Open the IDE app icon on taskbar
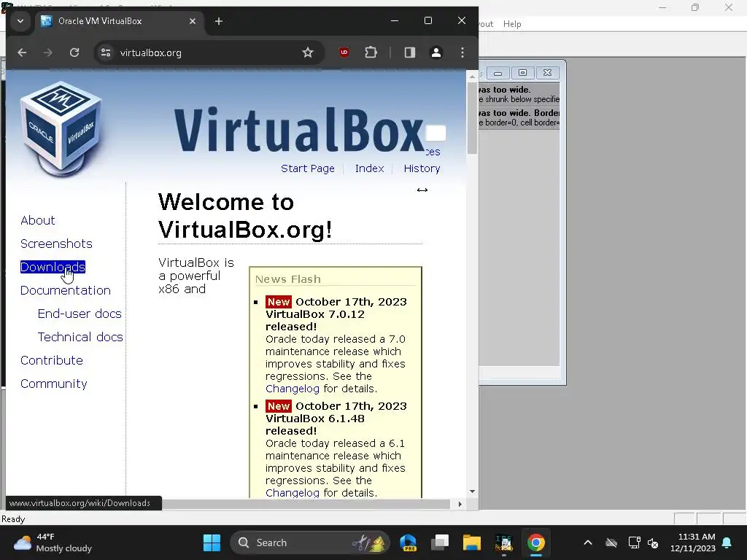 (x=503, y=542)
